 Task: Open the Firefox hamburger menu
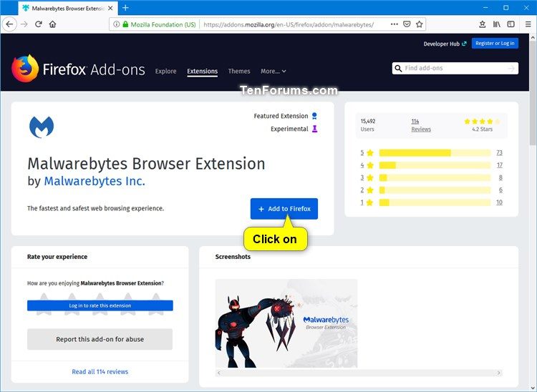point(528,24)
